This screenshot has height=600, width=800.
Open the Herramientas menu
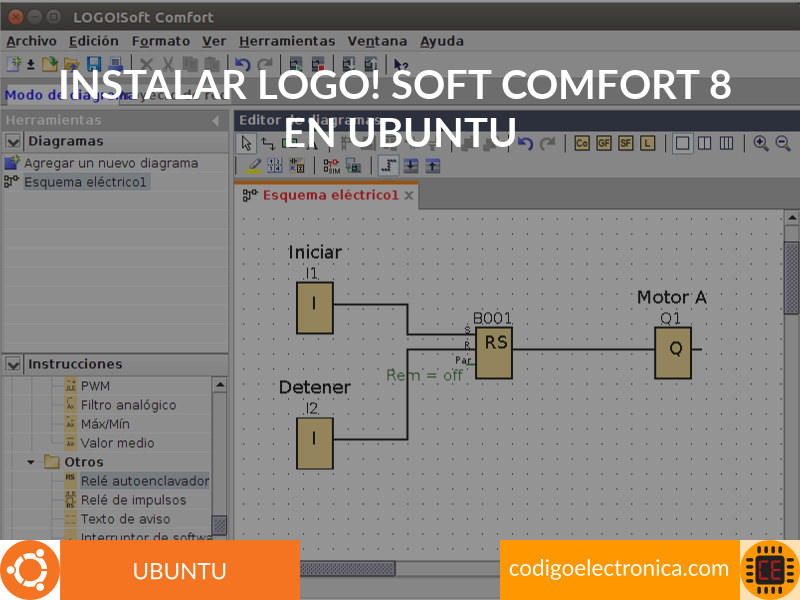(287, 41)
